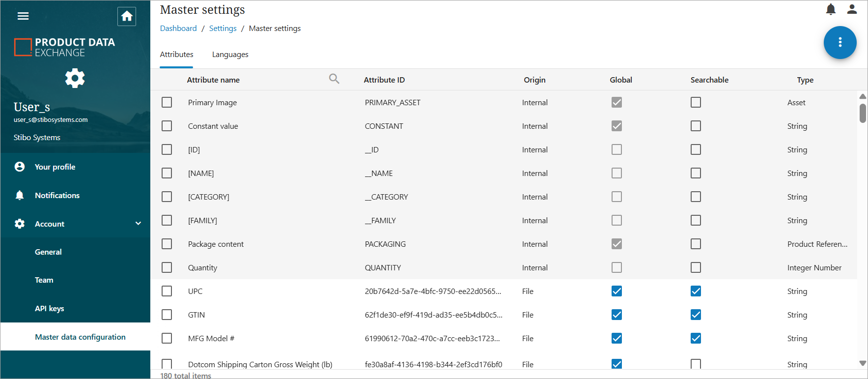This screenshot has width=868, height=379.
Task: Open Your profile in sidebar
Action: tap(55, 167)
